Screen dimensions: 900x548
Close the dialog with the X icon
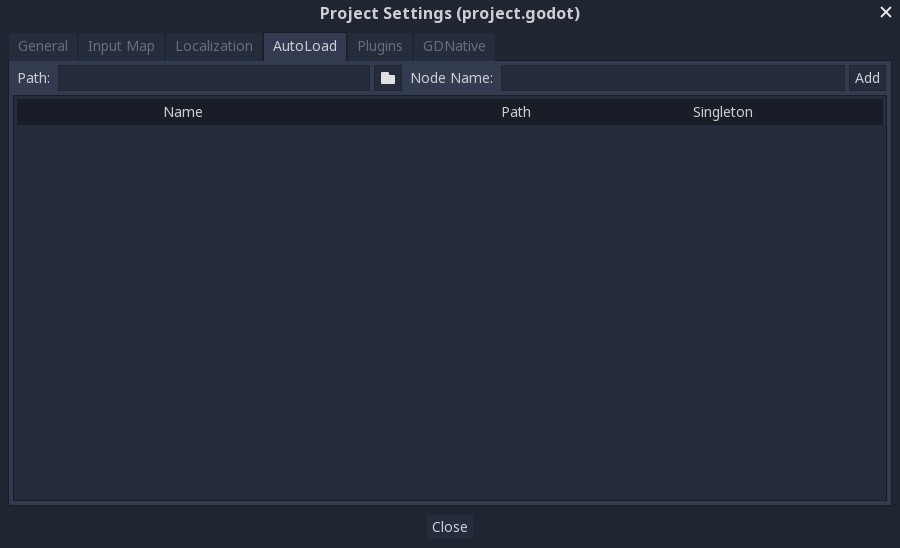click(885, 13)
